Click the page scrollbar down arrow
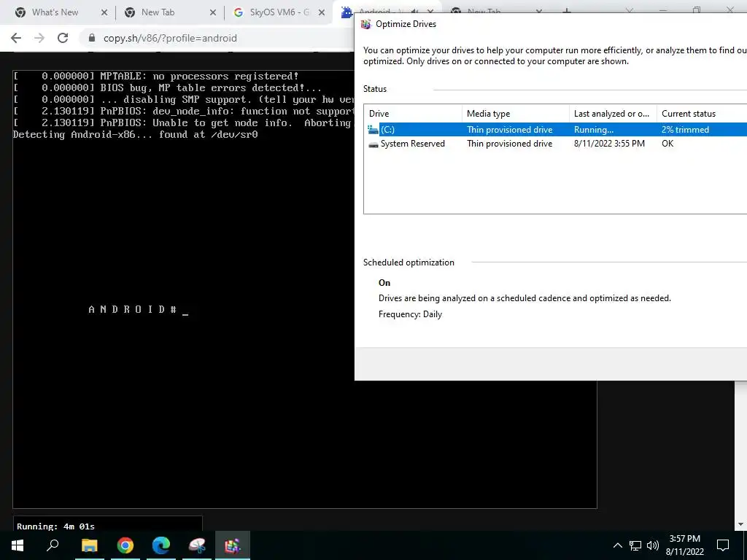747x560 pixels. point(740,525)
